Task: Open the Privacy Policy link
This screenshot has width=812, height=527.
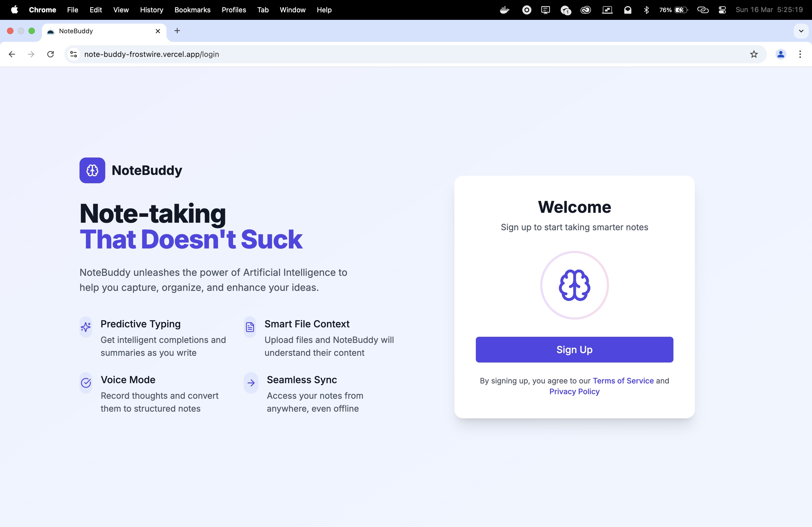Action: coord(574,391)
